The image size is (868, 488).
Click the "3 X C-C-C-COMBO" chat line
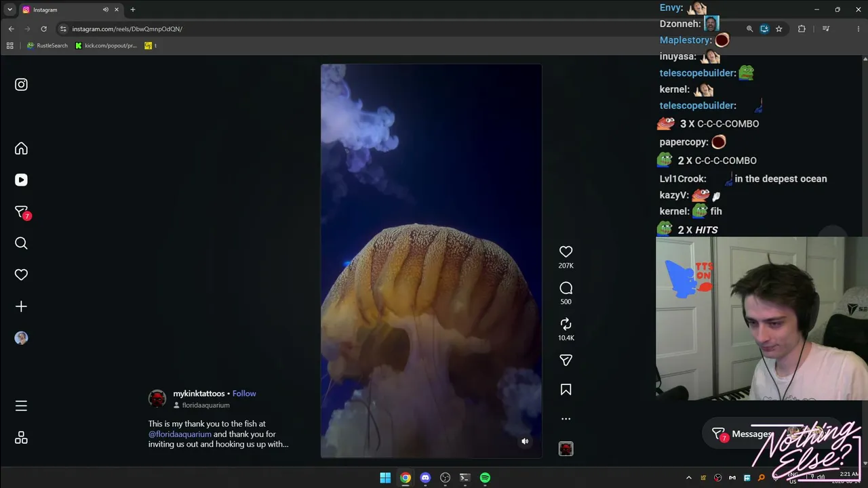(x=708, y=124)
